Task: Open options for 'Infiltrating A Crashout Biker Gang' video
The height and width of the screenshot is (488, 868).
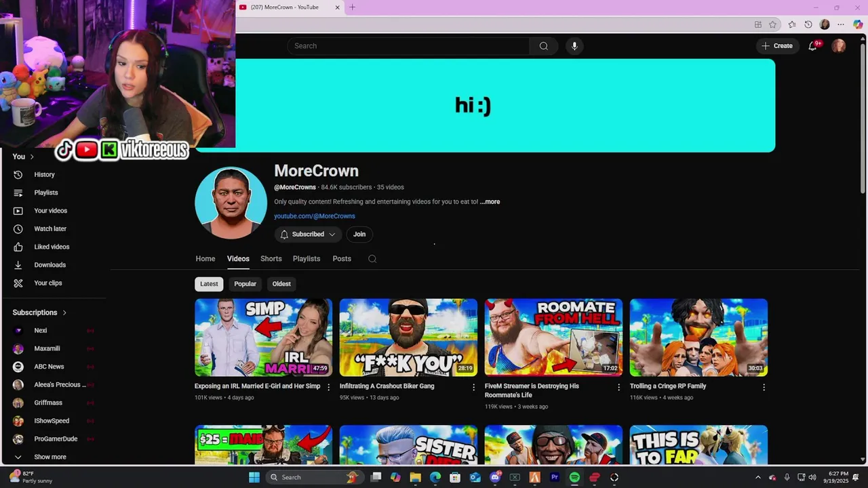Action: tap(474, 387)
